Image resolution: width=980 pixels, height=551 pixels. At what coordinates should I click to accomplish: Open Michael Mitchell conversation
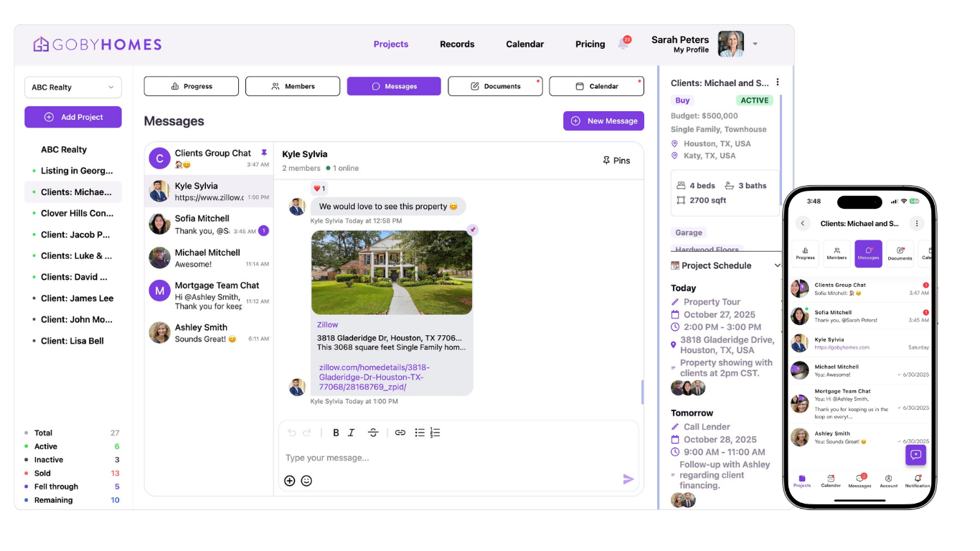click(209, 258)
